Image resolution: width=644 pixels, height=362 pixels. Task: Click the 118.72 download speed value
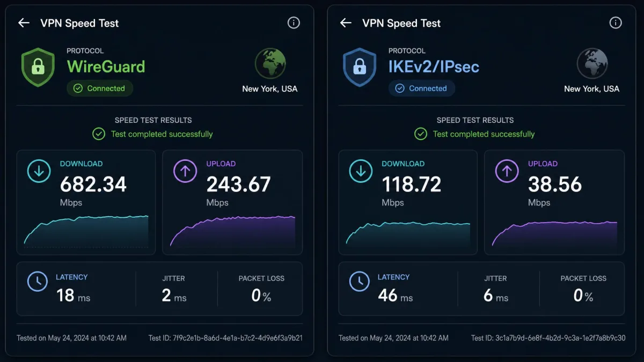(x=412, y=184)
